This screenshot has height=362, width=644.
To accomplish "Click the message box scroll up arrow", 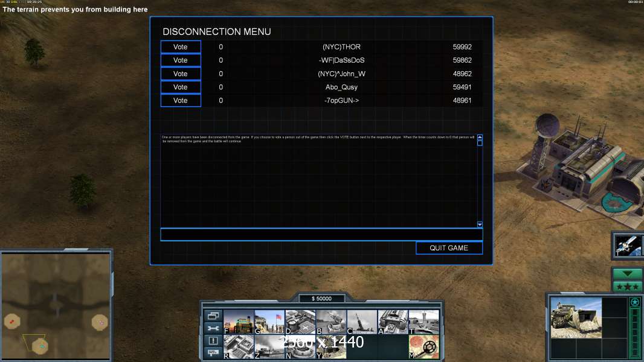I will [x=480, y=137].
